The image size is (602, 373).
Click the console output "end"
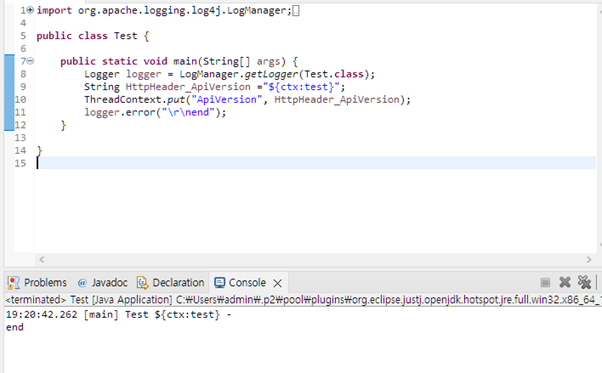tap(15, 327)
